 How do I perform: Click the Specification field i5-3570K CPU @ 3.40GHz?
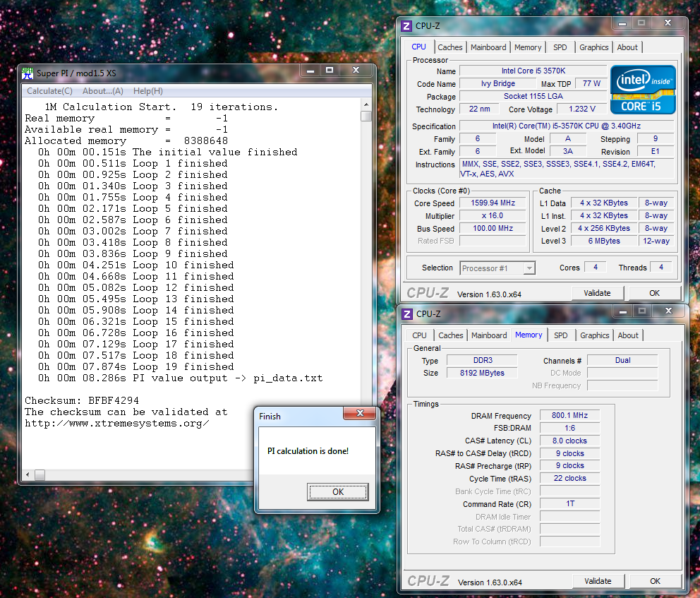click(566, 126)
